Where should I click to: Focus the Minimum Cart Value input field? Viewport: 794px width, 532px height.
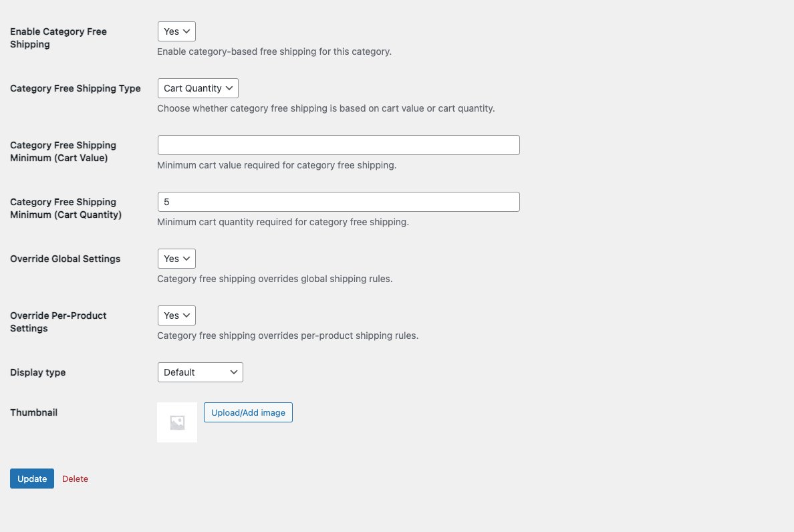tap(338, 145)
